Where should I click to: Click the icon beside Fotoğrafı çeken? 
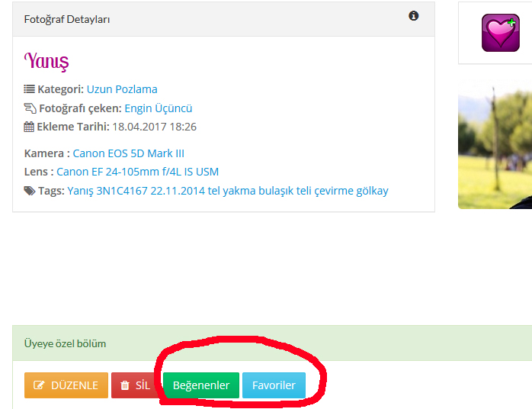[x=30, y=108]
